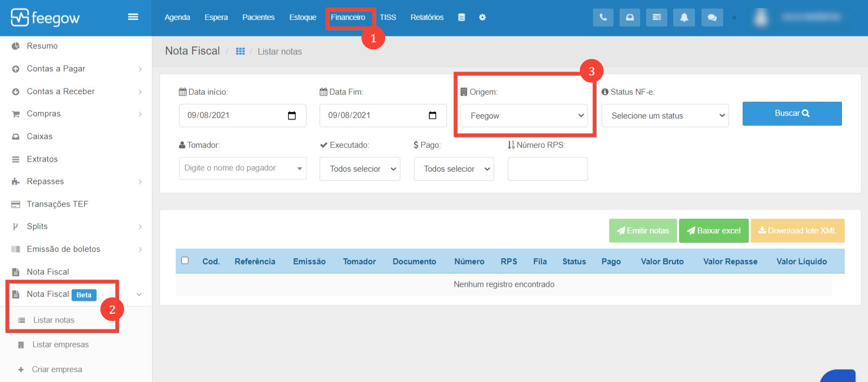This screenshot has width=868, height=382.
Task: Toggle the hamburger sidebar menu
Action: (133, 17)
